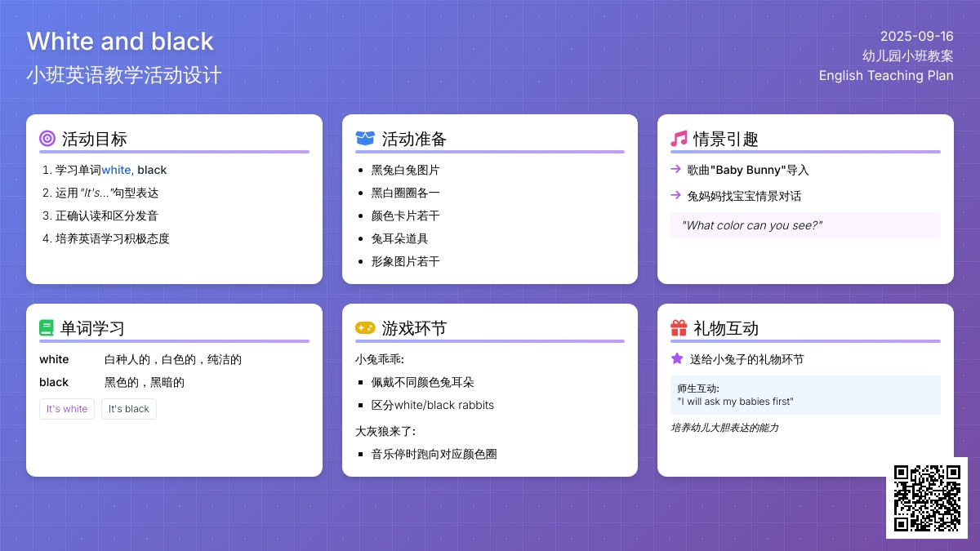The image size is (980, 551).
Task: Click the green book icon beside 单词学习
Action: click(47, 328)
